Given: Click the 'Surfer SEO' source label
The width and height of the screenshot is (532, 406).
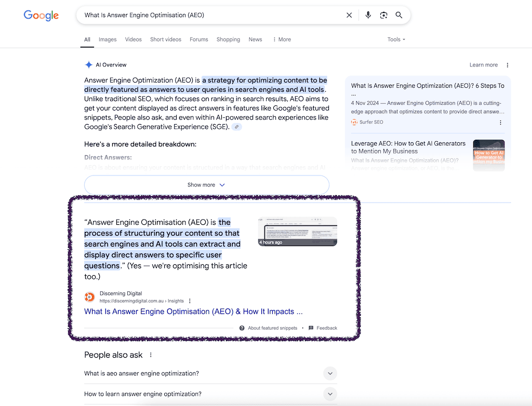Looking at the screenshot, I should click(371, 122).
